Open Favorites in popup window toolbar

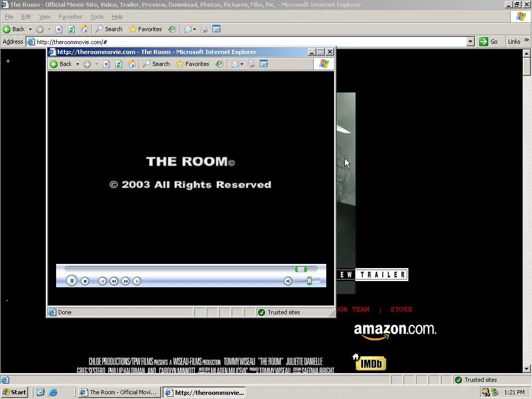(192, 64)
